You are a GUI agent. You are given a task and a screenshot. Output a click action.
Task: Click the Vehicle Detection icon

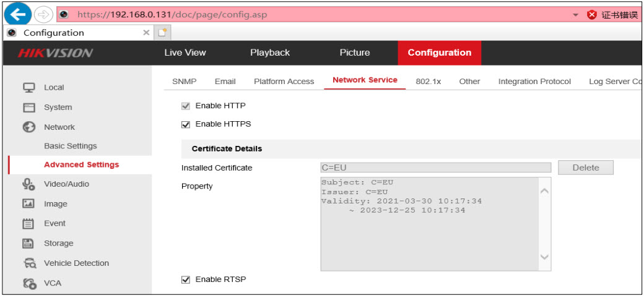[x=28, y=263]
